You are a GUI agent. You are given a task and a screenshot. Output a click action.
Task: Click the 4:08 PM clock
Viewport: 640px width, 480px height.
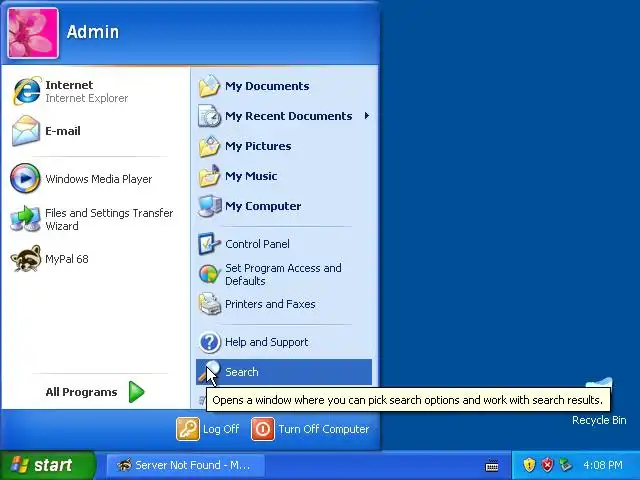[603, 465]
